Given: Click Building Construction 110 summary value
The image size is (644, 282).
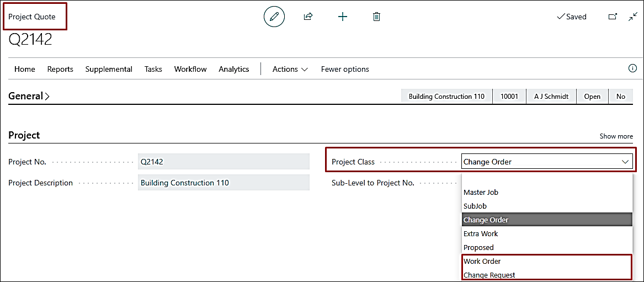Looking at the screenshot, I should click(446, 97).
